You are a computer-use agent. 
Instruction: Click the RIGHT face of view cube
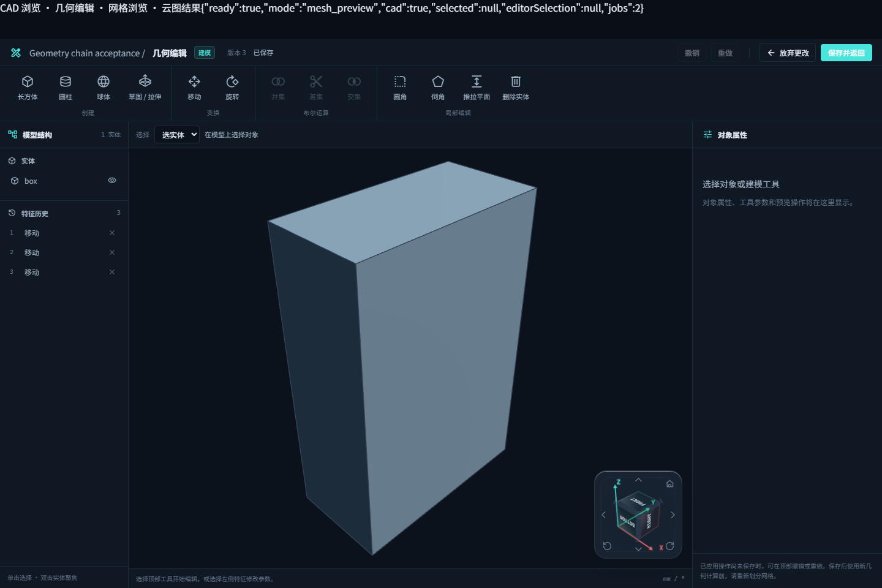[x=650, y=521]
